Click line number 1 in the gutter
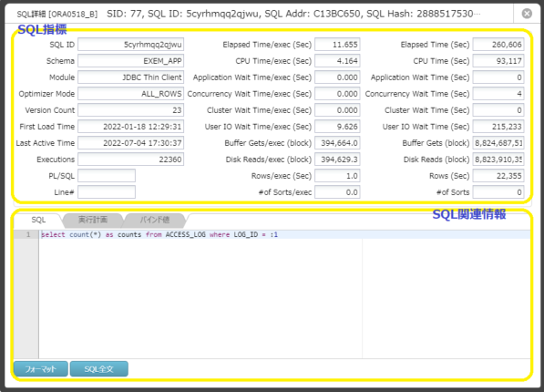 point(28,234)
